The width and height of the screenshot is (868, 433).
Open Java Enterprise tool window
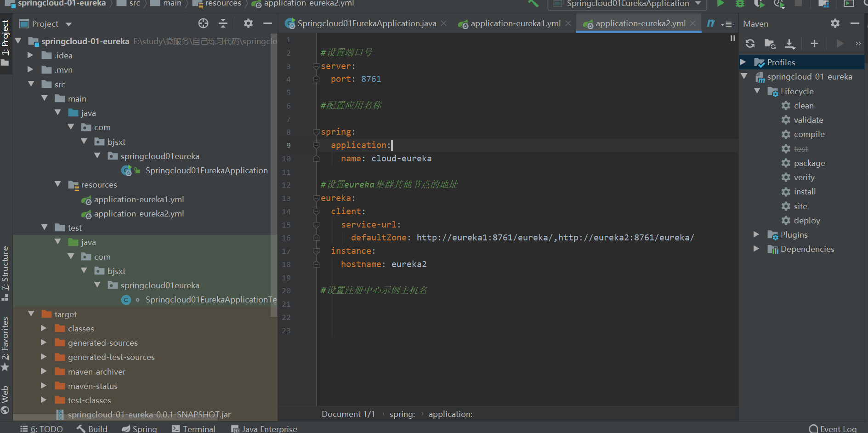pyautogui.click(x=264, y=428)
